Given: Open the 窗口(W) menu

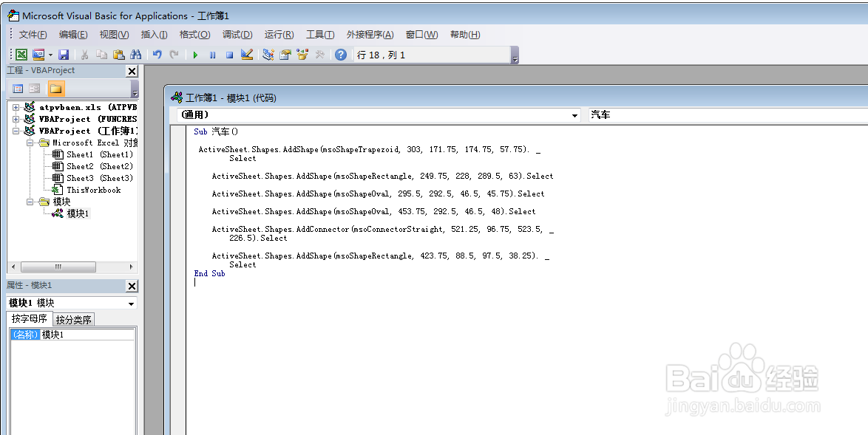Looking at the screenshot, I should click(x=422, y=34).
